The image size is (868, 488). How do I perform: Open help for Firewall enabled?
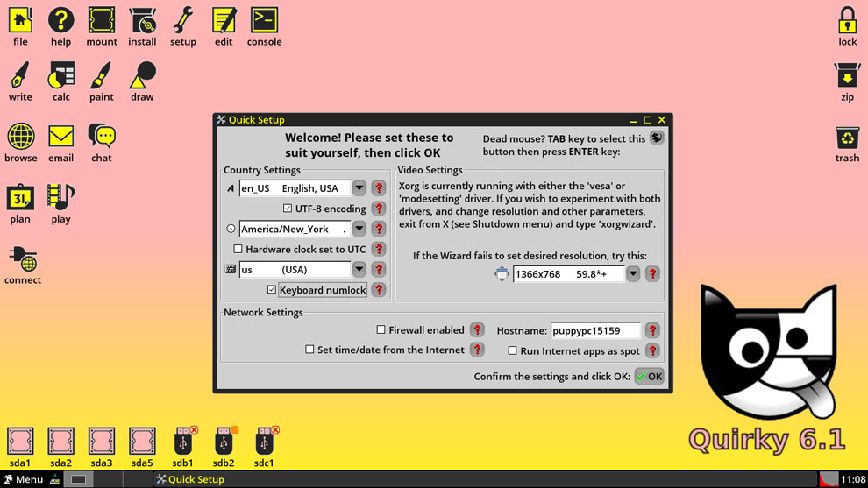point(477,329)
